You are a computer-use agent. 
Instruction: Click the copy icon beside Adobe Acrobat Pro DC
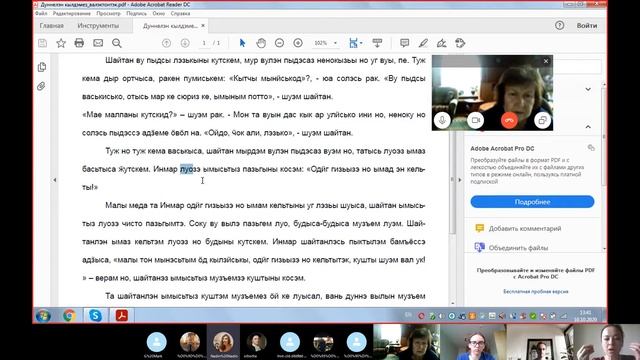coord(591,148)
